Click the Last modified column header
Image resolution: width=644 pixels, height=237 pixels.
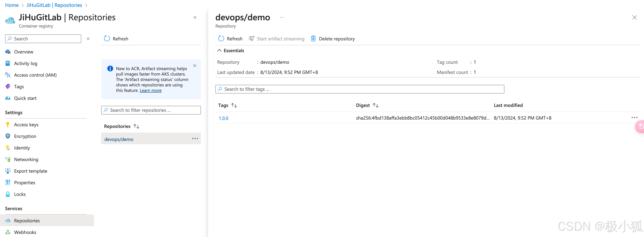coord(508,105)
